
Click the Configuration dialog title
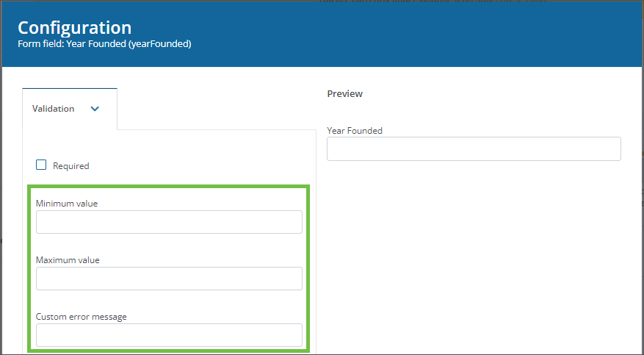[x=74, y=28]
